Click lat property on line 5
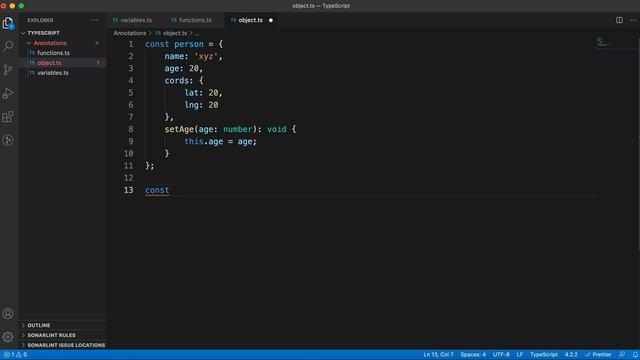 (x=191, y=93)
